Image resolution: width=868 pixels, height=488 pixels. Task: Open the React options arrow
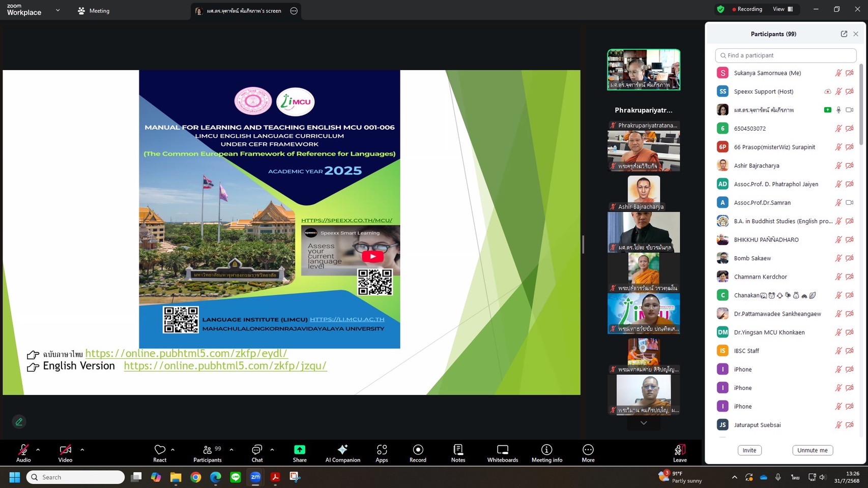pyautogui.click(x=173, y=449)
